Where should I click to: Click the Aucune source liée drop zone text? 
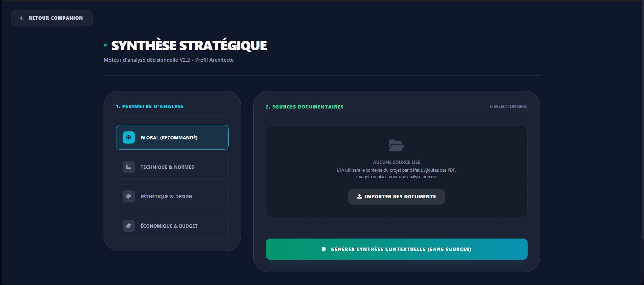[396, 162]
